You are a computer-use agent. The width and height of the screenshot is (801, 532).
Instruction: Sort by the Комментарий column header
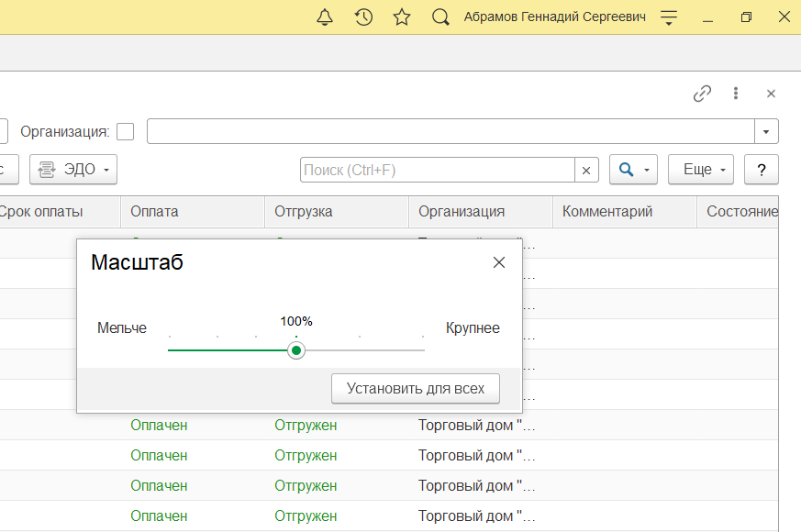point(606,212)
